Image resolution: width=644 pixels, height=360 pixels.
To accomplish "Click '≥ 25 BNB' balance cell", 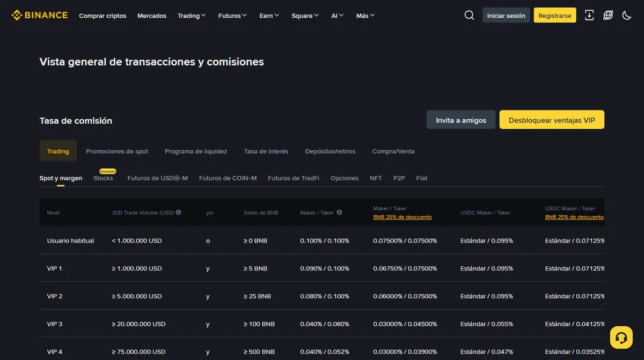I will 258,296.
